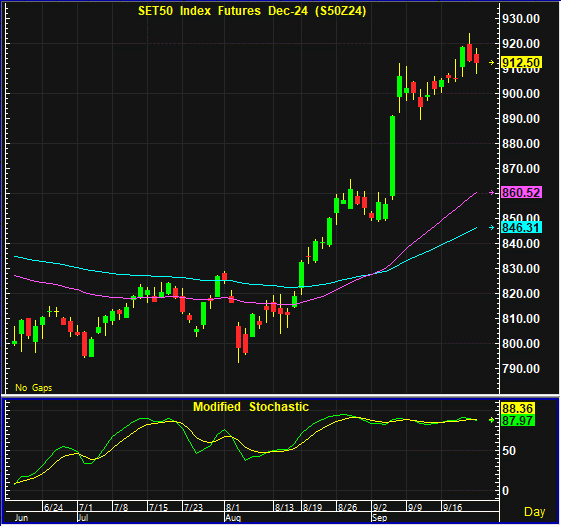Click the 9/2 date marker on time axis
The image size is (561, 526).
pyautogui.click(x=380, y=507)
